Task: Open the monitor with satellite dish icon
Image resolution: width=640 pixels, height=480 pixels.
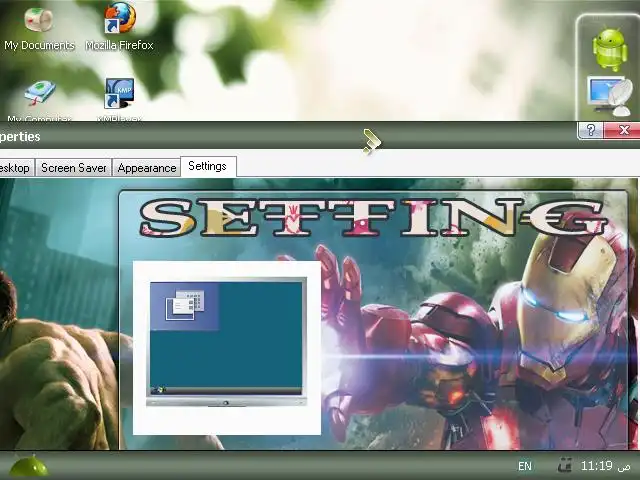Action: coord(611,96)
